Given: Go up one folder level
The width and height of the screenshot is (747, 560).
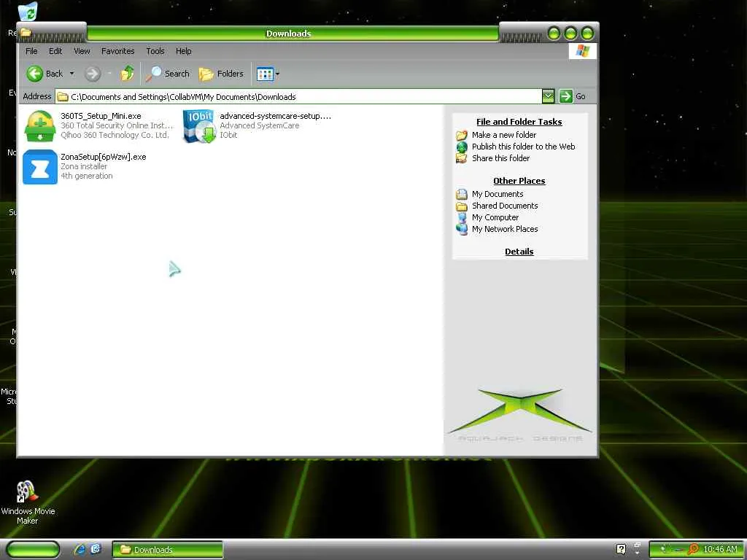Looking at the screenshot, I should coord(127,74).
